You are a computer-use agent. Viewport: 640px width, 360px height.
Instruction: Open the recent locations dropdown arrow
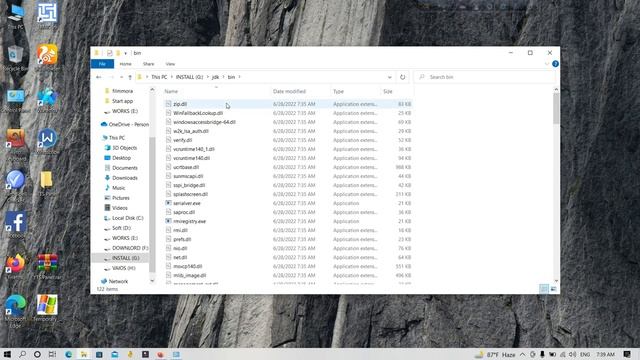(121, 77)
